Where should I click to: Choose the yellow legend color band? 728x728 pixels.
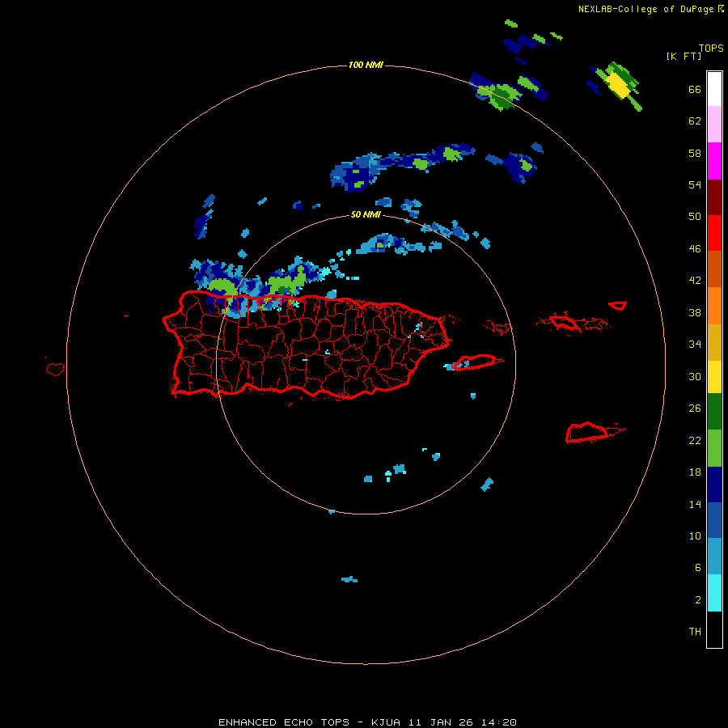tap(714, 377)
